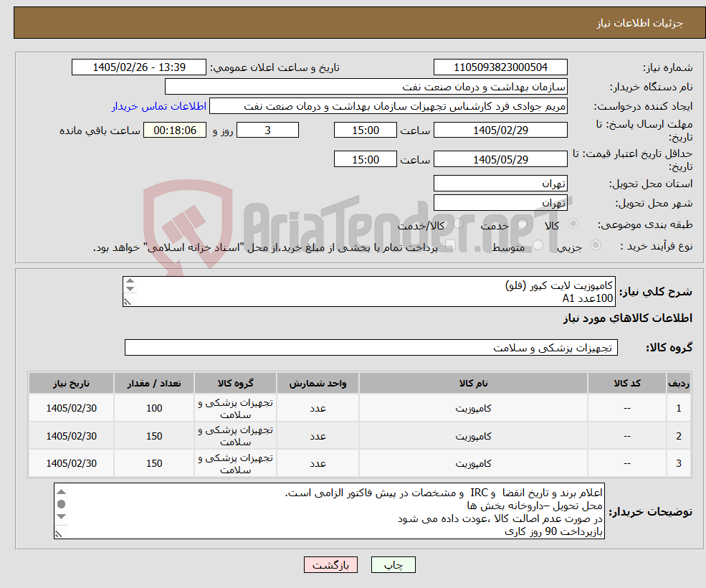Click down arrow in توضیحات خریدار box
Image resolution: width=706 pixels, height=588 pixels.
(62, 516)
